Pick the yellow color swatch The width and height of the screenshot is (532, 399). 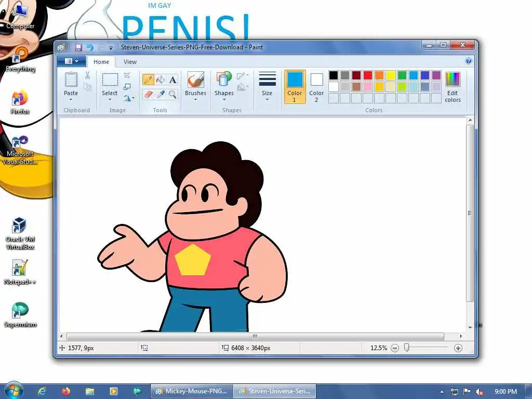(391, 75)
